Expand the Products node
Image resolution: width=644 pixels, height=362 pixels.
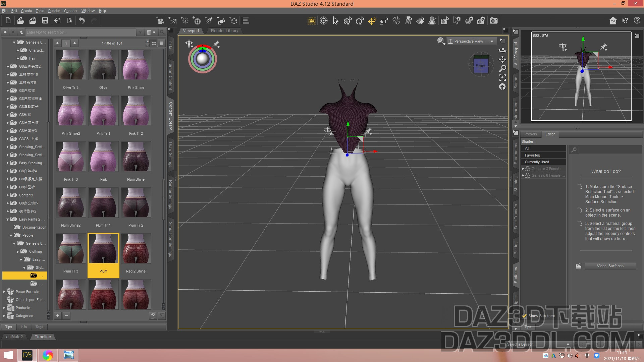pyautogui.click(x=4, y=308)
